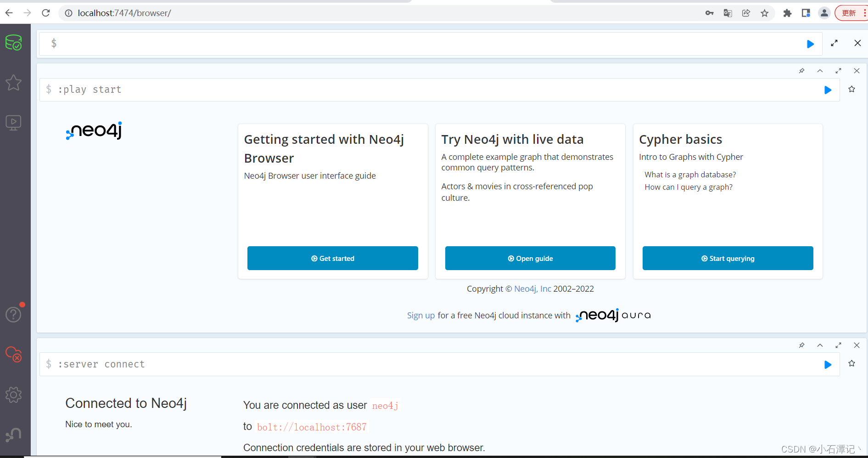Open the Help & Learn sidebar icon
This screenshot has width=868, height=458.
point(14,315)
